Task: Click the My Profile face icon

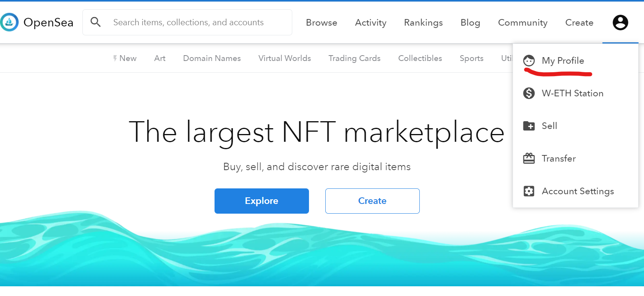Action: pyautogui.click(x=529, y=61)
